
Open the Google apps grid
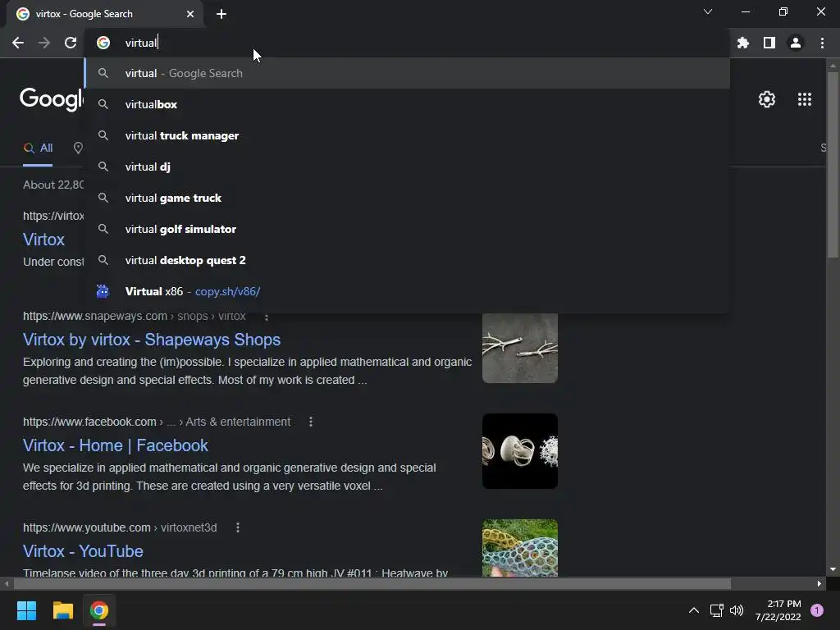point(804,99)
